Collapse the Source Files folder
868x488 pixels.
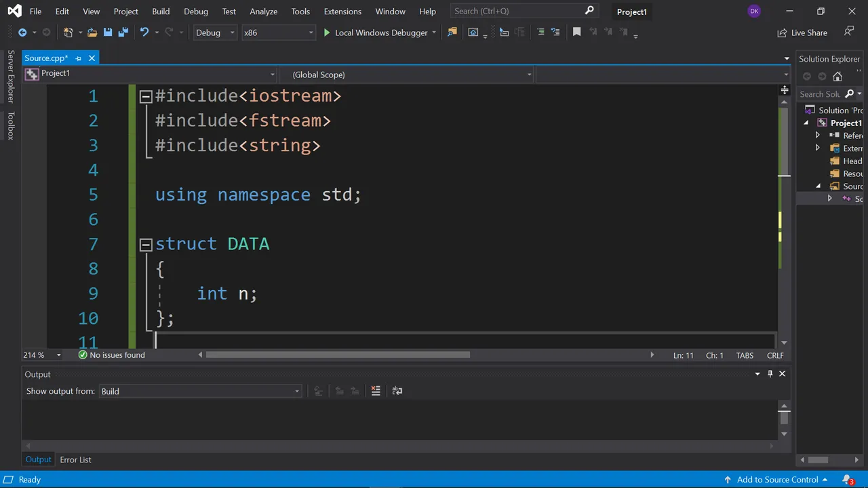click(818, 186)
